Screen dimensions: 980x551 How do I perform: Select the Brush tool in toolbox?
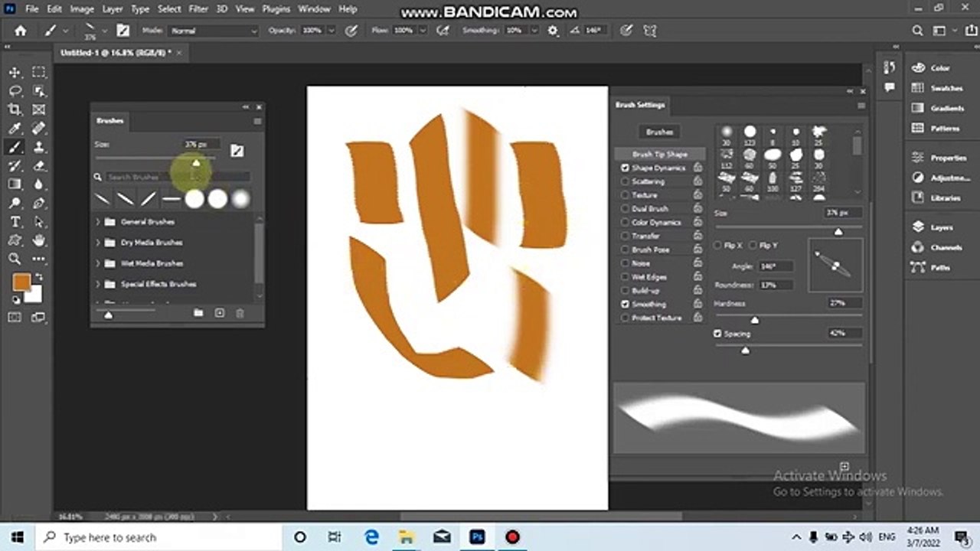coord(15,147)
